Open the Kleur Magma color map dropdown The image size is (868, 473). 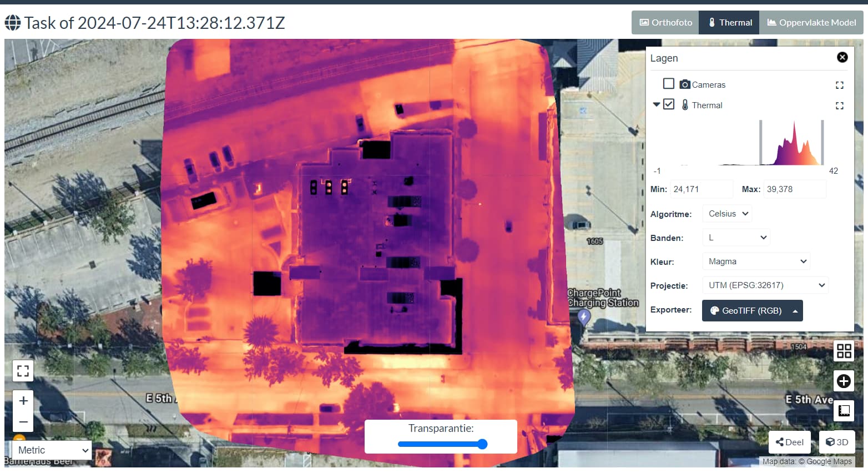coord(756,261)
